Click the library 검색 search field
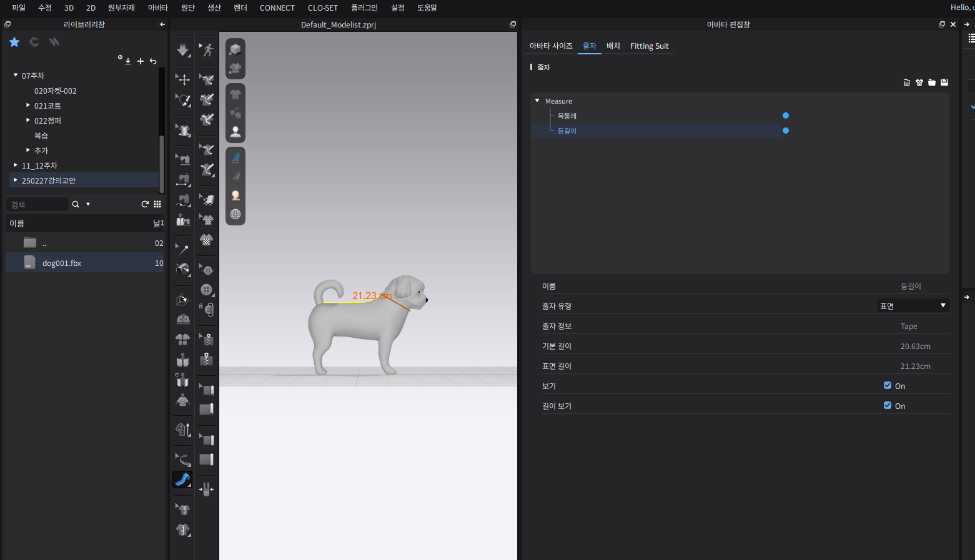The image size is (975, 560). (37, 205)
